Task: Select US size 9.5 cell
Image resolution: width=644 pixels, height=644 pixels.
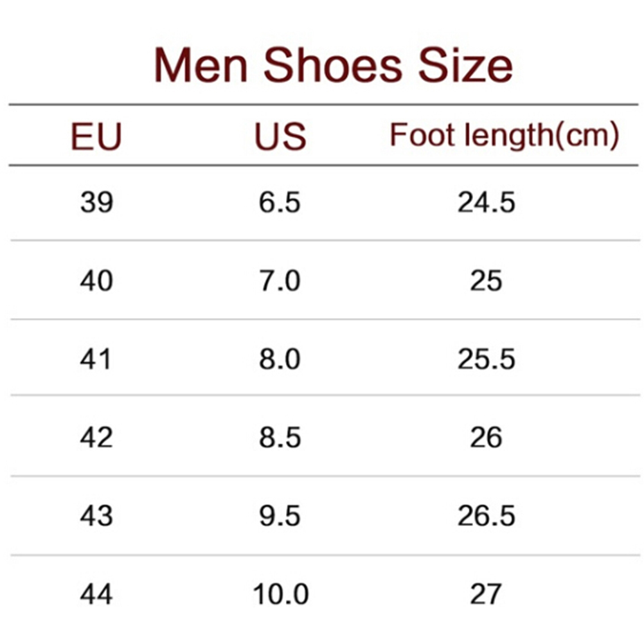Action: pyautogui.click(x=280, y=516)
